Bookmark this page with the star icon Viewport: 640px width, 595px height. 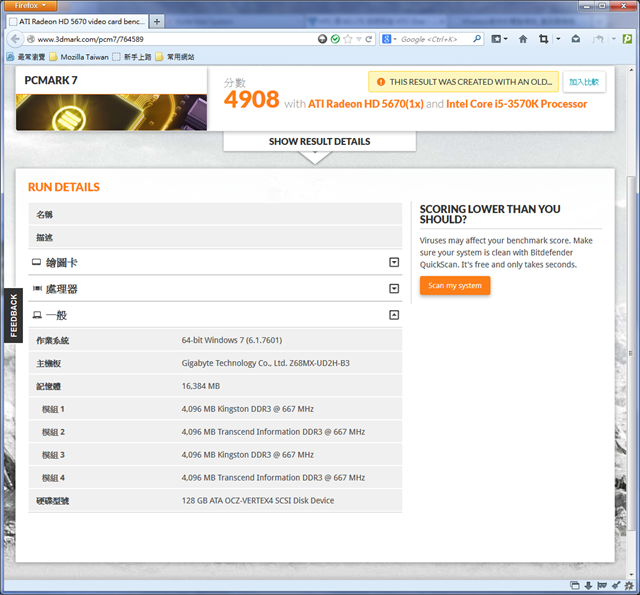click(347, 39)
